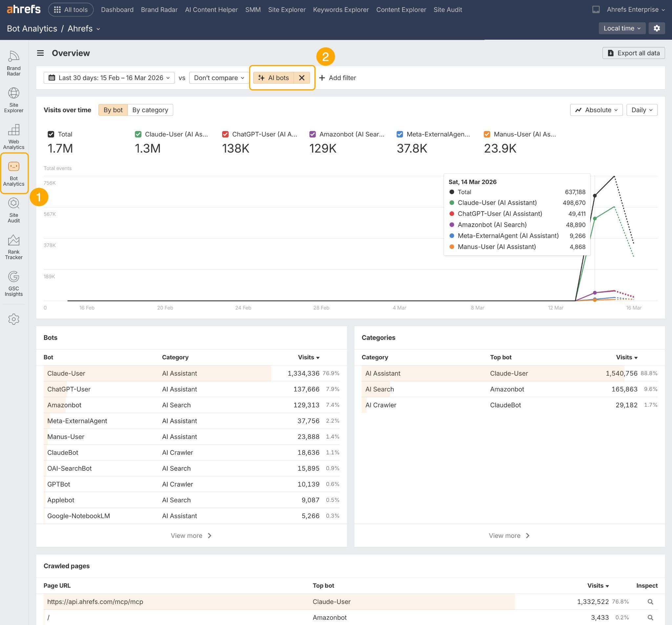Click Bot Analytics breadcrumb link
This screenshot has width=672, height=625.
pyautogui.click(x=32, y=29)
